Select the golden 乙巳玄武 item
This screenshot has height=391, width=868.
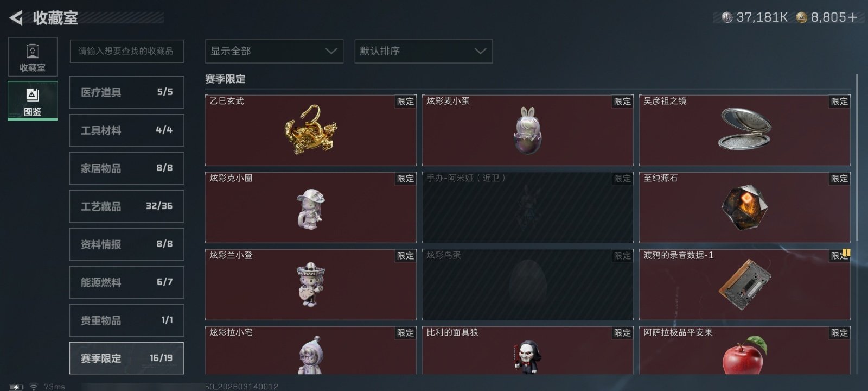point(311,130)
